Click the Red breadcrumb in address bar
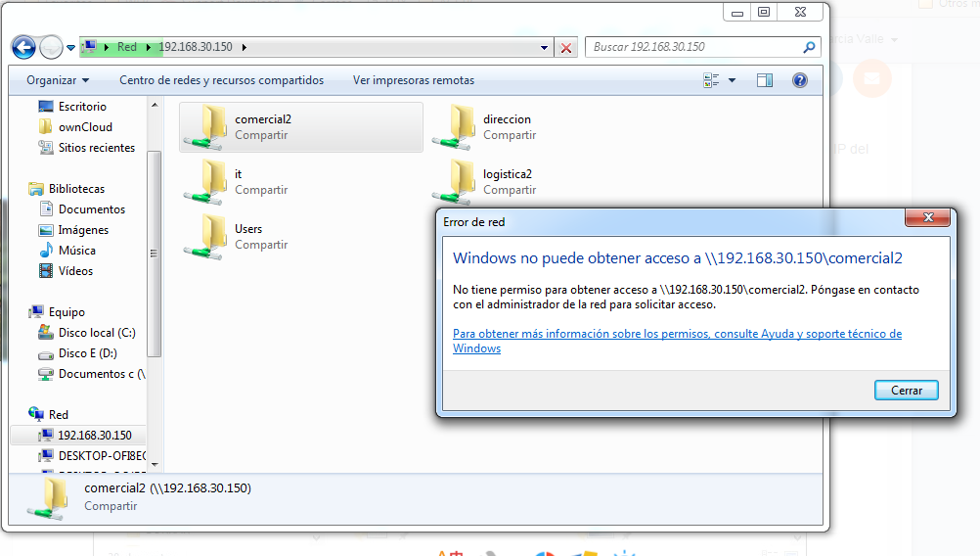The height and width of the screenshot is (556, 980). coord(127,47)
